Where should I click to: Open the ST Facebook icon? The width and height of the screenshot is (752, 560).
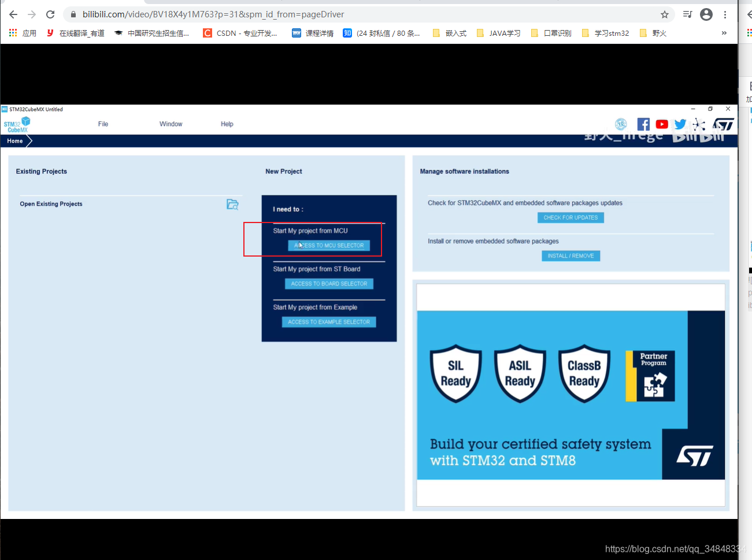[x=643, y=124]
